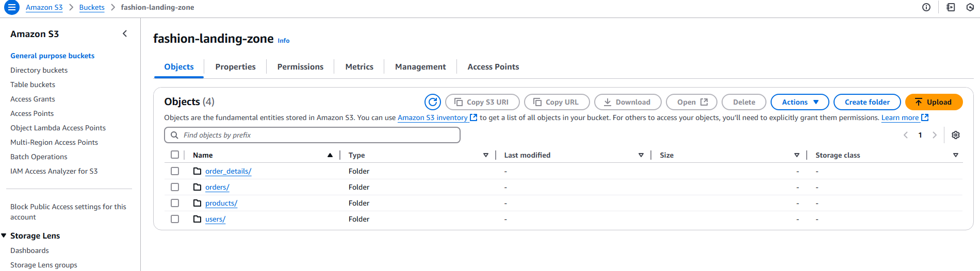This screenshot has width=980, height=271.
Task: Check the users/ row checkbox
Action: pyautogui.click(x=175, y=219)
